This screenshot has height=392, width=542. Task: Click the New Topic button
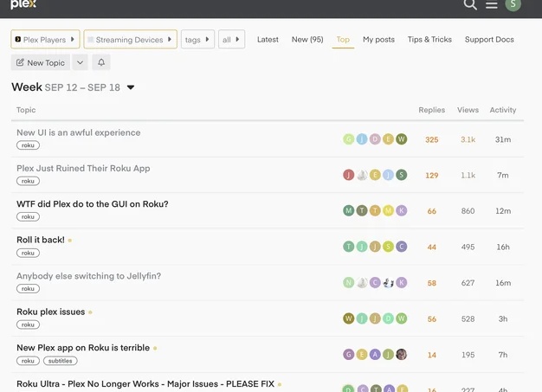click(x=41, y=62)
